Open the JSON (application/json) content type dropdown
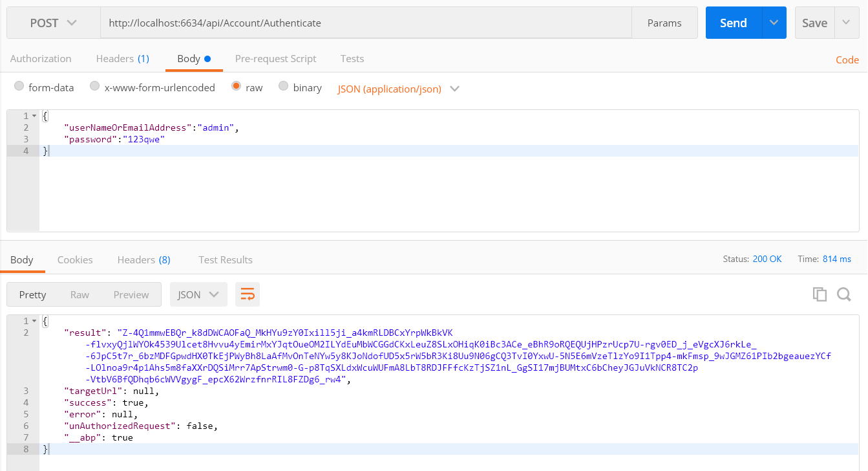 point(398,89)
